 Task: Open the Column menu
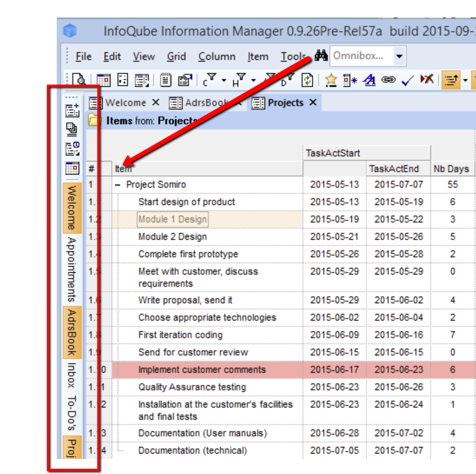click(217, 56)
